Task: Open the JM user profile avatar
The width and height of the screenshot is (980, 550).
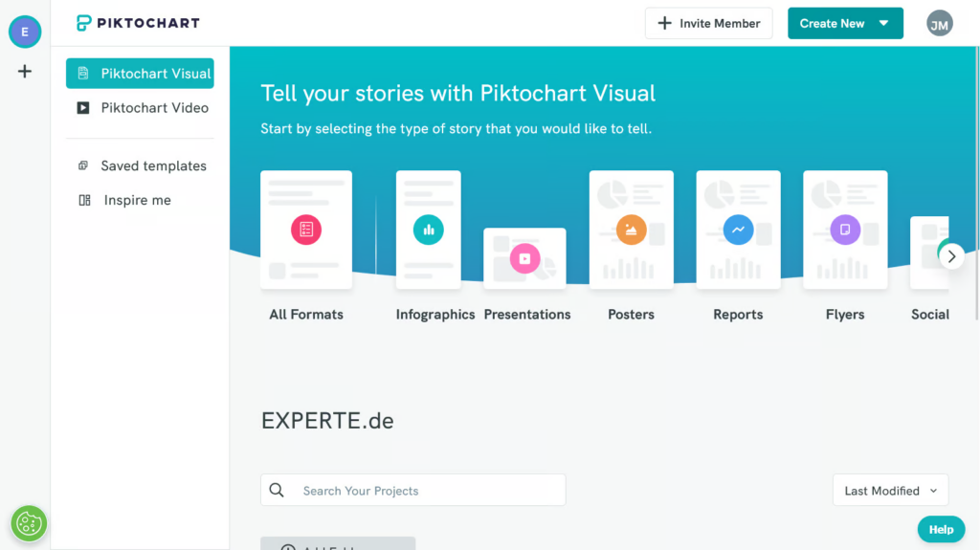Action: click(x=940, y=24)
